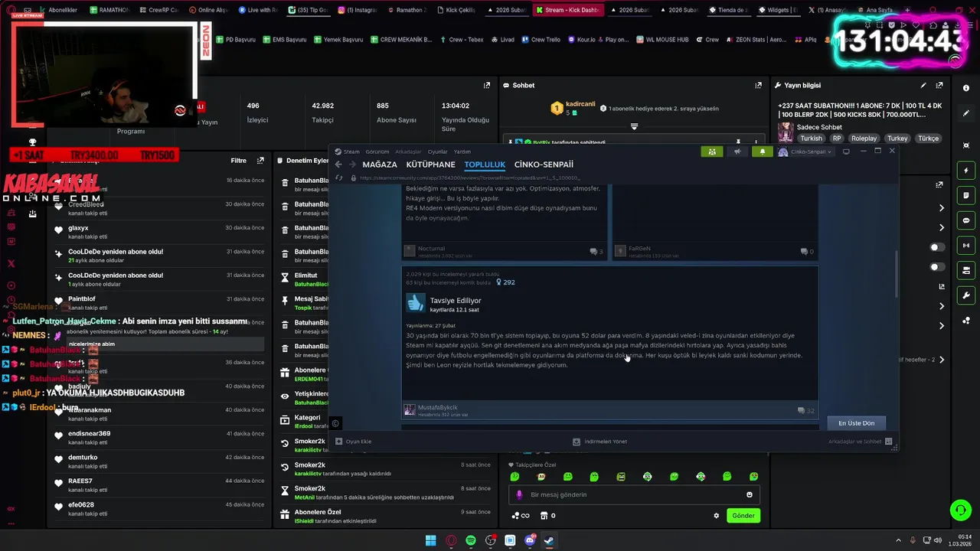This screenshot has width=980, height=551.
Task: Open the Steam menu
Action: coord(348,152)
